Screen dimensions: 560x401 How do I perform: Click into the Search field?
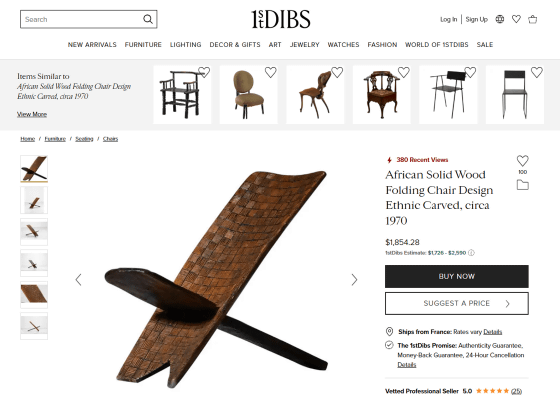81,19
